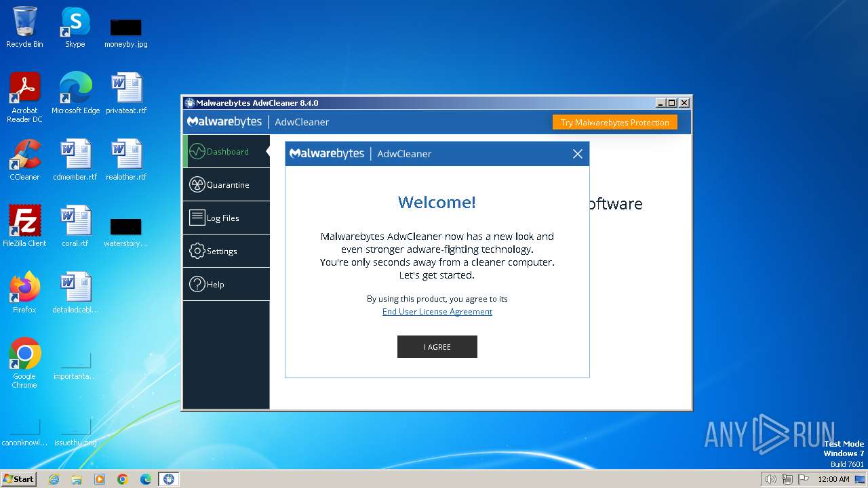Open Windows Media Player from taskbar
Screen dimensions: 868x488
click(x=100, y=479)
